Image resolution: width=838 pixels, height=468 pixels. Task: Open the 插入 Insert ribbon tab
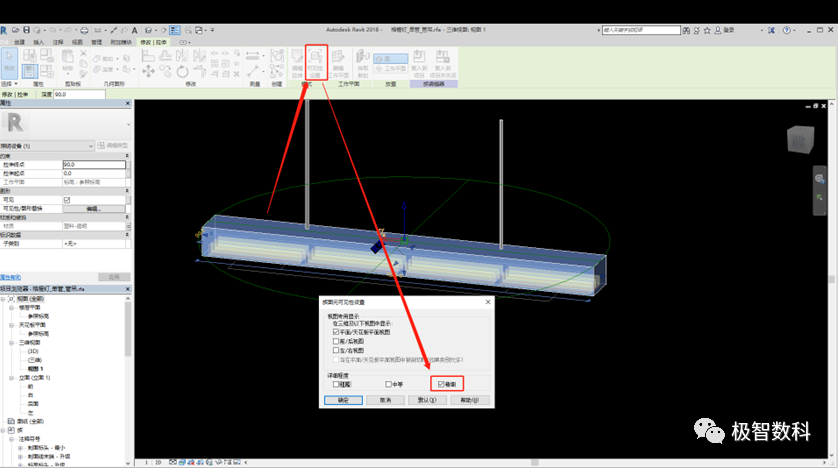(38, 42)
